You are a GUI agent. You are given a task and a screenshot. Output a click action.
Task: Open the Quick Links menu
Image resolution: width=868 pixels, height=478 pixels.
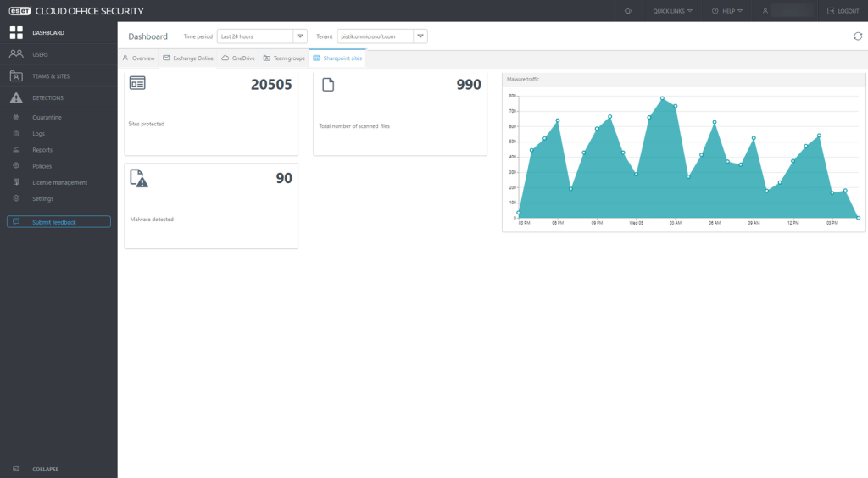pos(672,11)
